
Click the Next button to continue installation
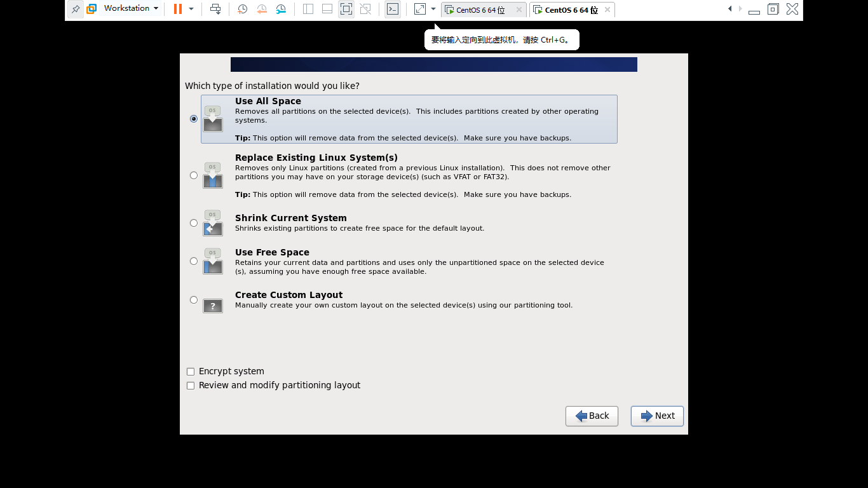pos(656,416)
